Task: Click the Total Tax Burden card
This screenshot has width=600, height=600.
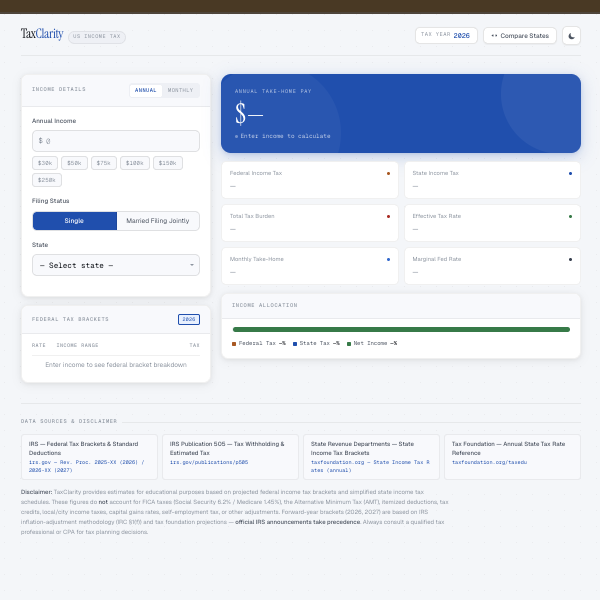Action: [x=310, y=223]
